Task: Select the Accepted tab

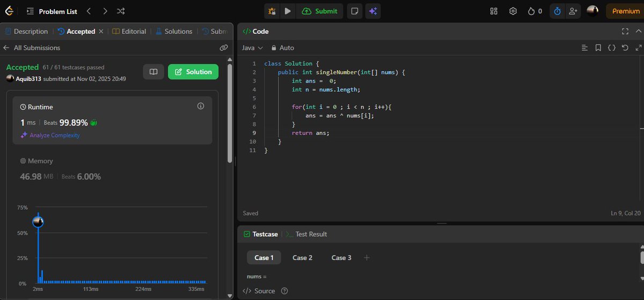Action: [76, 32]
